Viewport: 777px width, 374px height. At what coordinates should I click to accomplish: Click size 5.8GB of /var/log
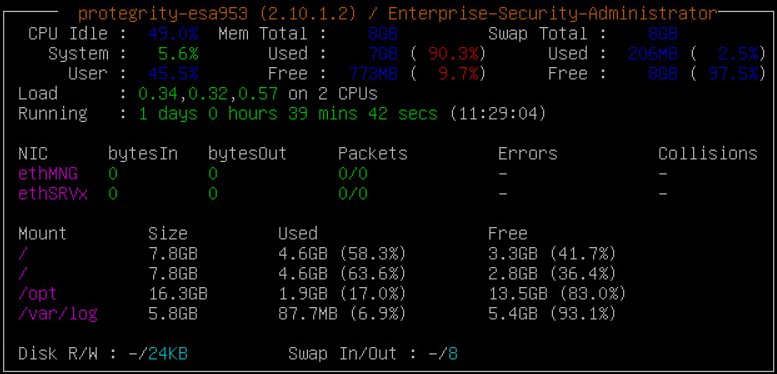click(173, 314)
